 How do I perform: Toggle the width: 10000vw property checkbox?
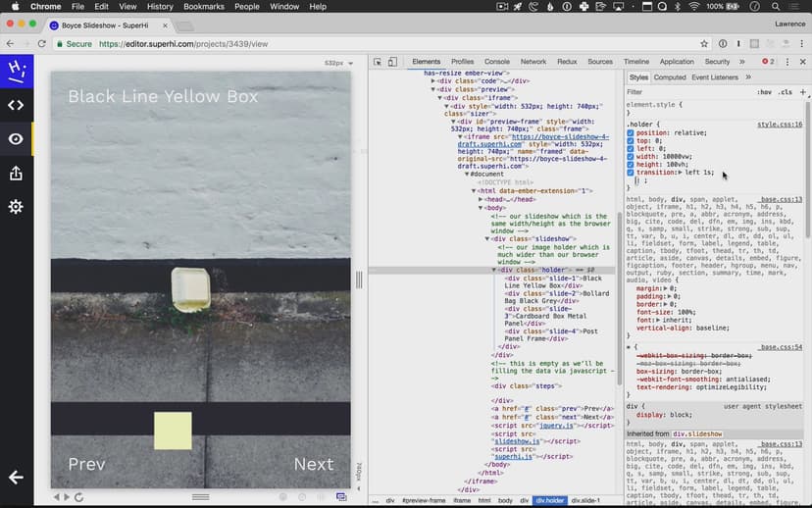[631, 156]
